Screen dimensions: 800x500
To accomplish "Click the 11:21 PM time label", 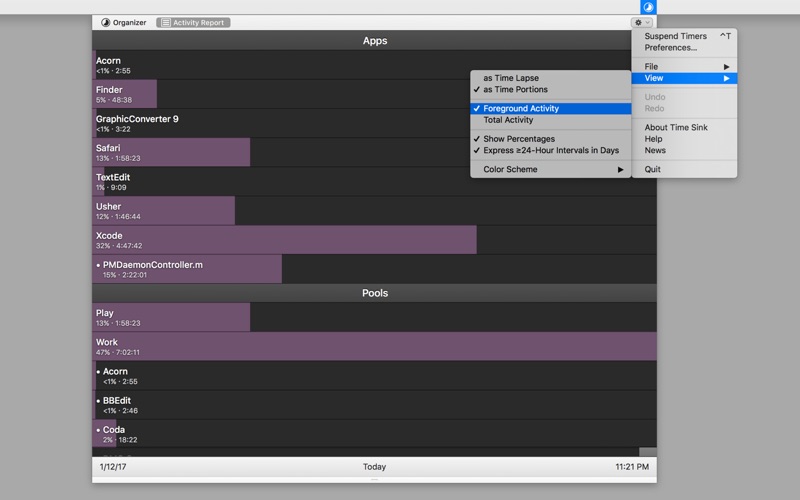I will pyautogui.click(x=632, y=467).
